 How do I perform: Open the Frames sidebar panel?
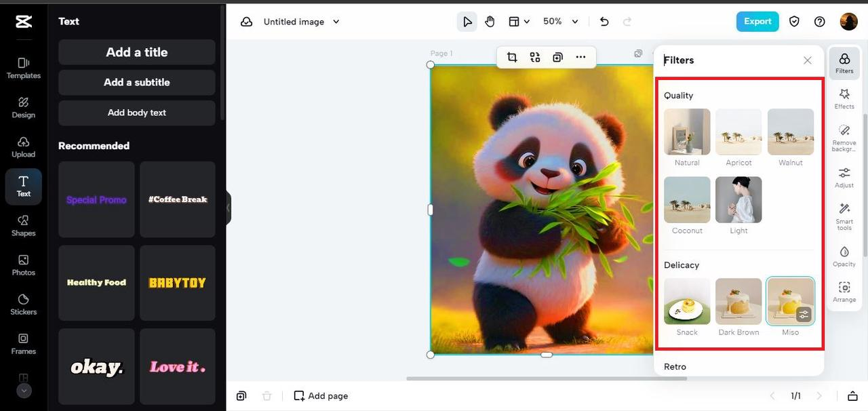[24, 343]
